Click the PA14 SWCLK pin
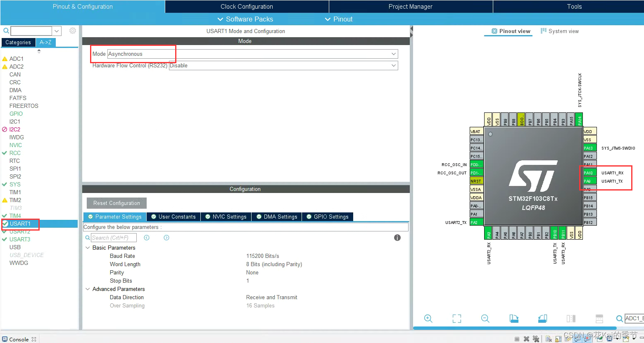The height and width of the screenshot is (343, 644). pyautogui.click(x=579, y=119)
